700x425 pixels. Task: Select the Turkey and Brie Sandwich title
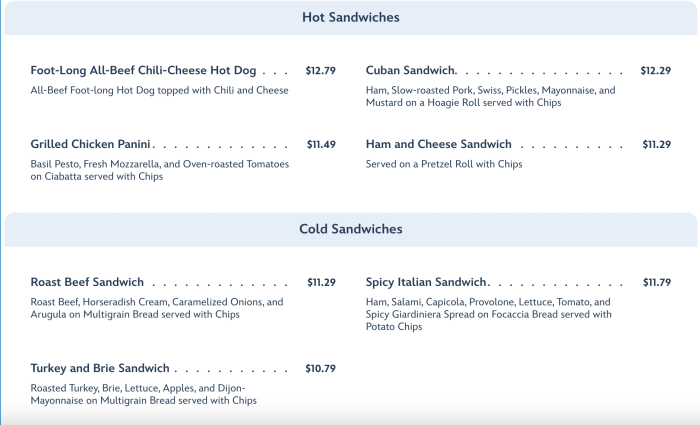[100, 369]
